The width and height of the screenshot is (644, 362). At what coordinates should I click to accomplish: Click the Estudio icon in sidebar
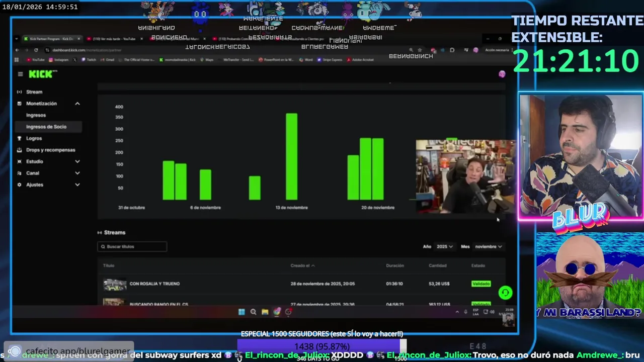[x=20, y=161]
